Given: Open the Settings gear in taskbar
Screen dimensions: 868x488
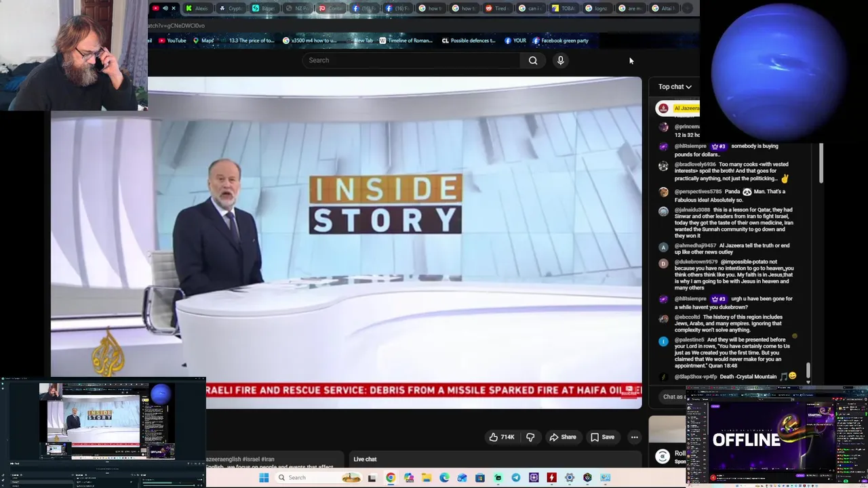Looking at the screenshot, I should tap(570, 478).
